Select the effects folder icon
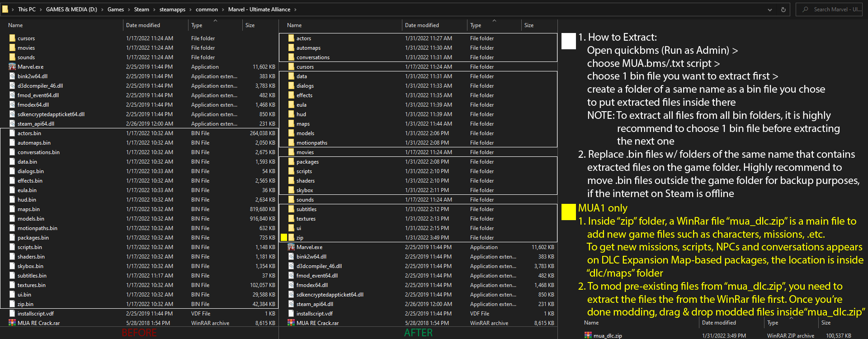Viewport: 868px width, 339px height. click(291, 95)
